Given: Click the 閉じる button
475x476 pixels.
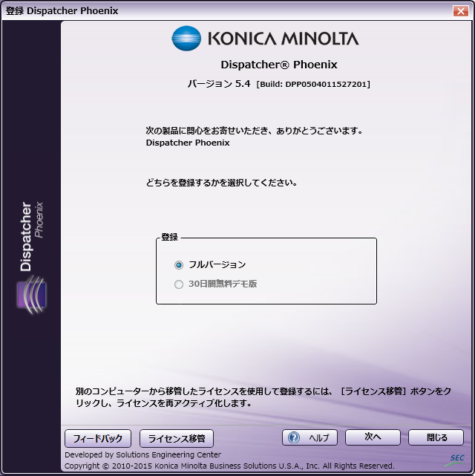Looking at the screenshot, I should click(436, 437).
